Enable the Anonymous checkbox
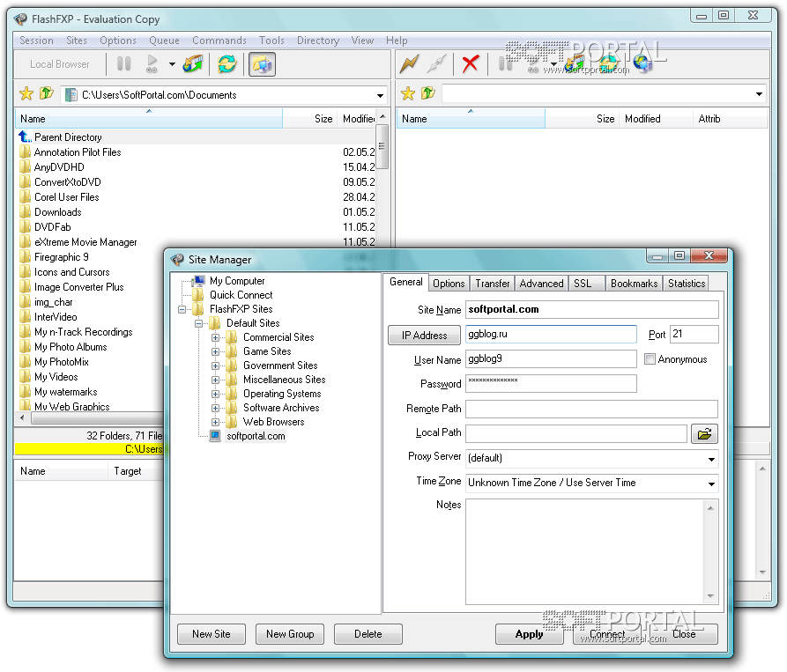 point(650,359)
